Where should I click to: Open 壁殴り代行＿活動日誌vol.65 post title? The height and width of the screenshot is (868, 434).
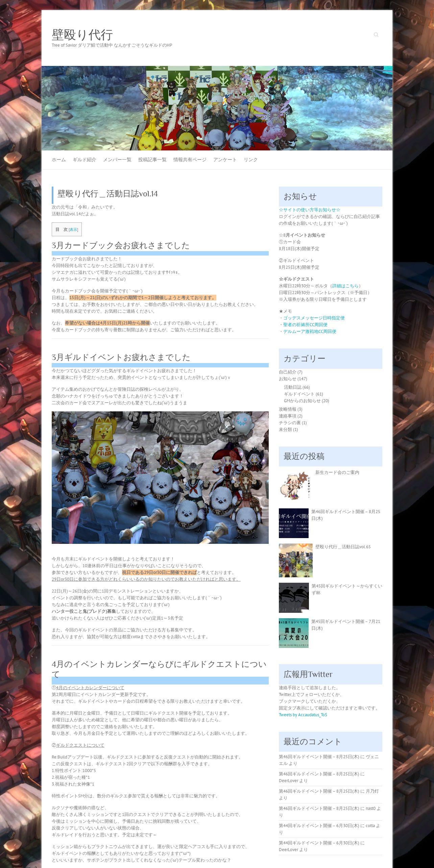[x=343, y=547]
